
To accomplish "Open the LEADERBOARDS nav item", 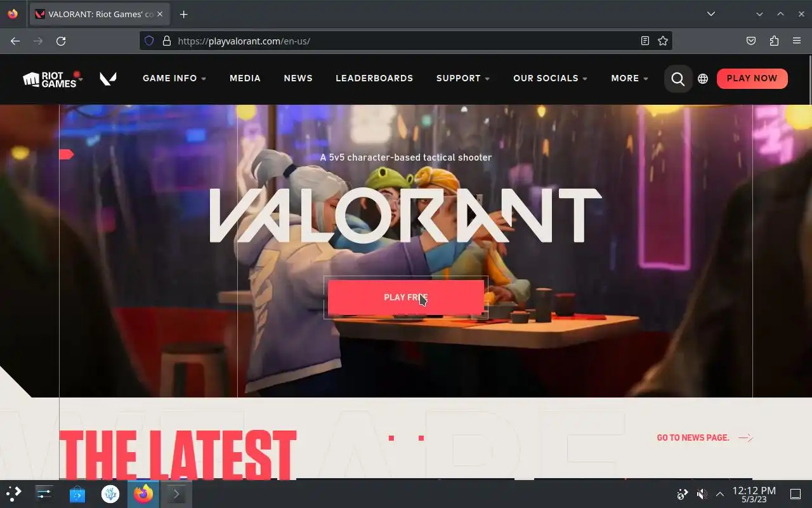I will (374, 78).
